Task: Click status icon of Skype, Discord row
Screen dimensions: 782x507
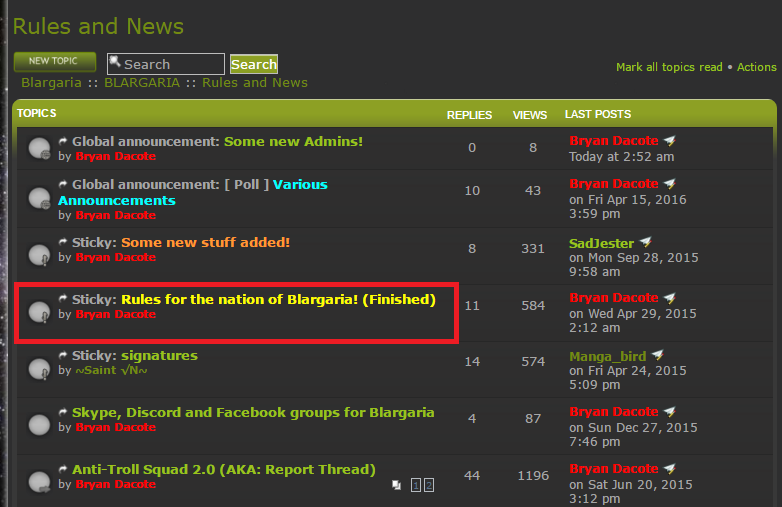Action: 39,425
